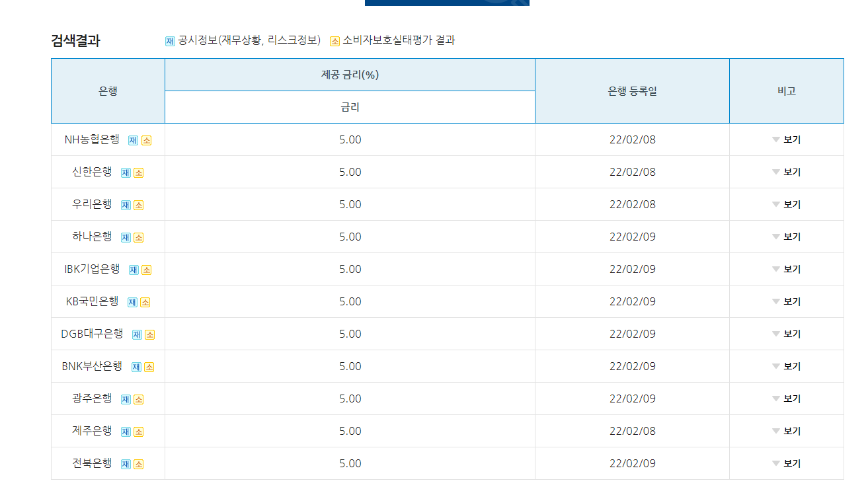Open NH농협은행 재 disclosure icon

point(133,140)
